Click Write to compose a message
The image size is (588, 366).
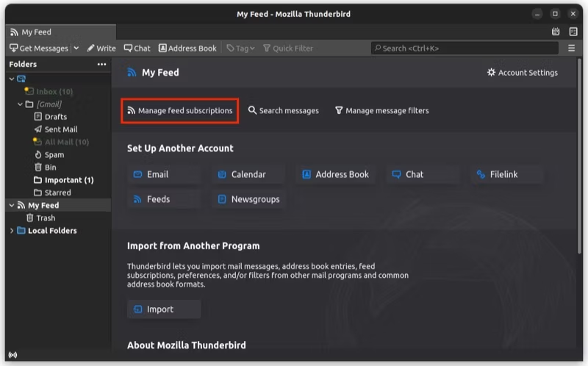(x=101, y=49)
